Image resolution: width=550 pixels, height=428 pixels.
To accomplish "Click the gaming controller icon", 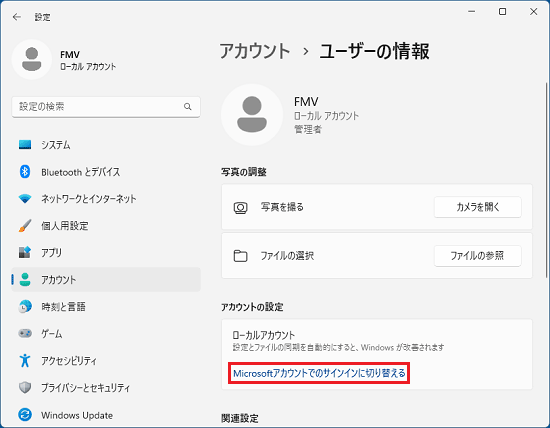I will point(25,333).
